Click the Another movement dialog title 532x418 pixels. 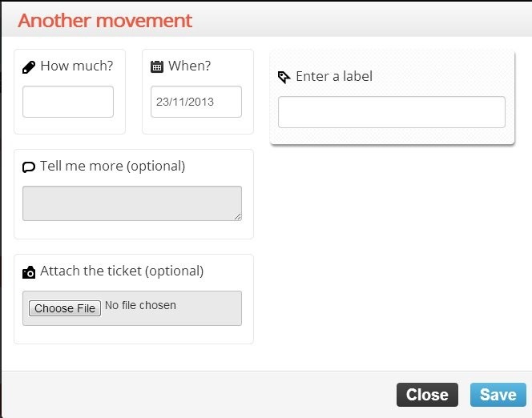[105, 20]
